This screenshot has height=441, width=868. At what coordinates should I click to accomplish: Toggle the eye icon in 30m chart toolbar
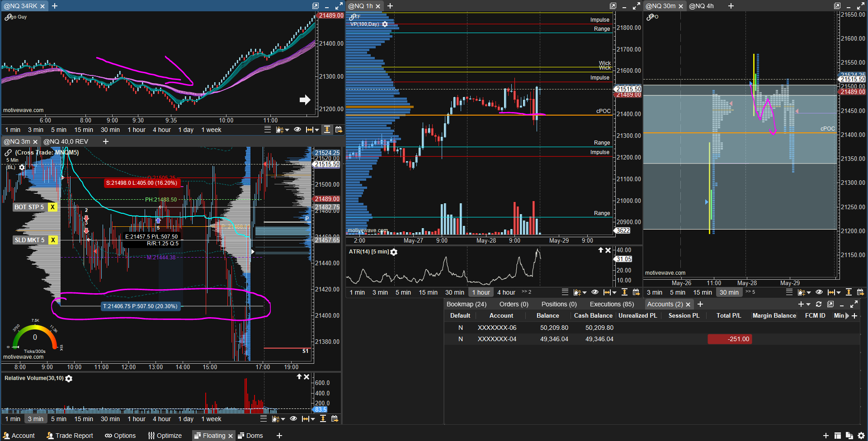pos(819,292)
